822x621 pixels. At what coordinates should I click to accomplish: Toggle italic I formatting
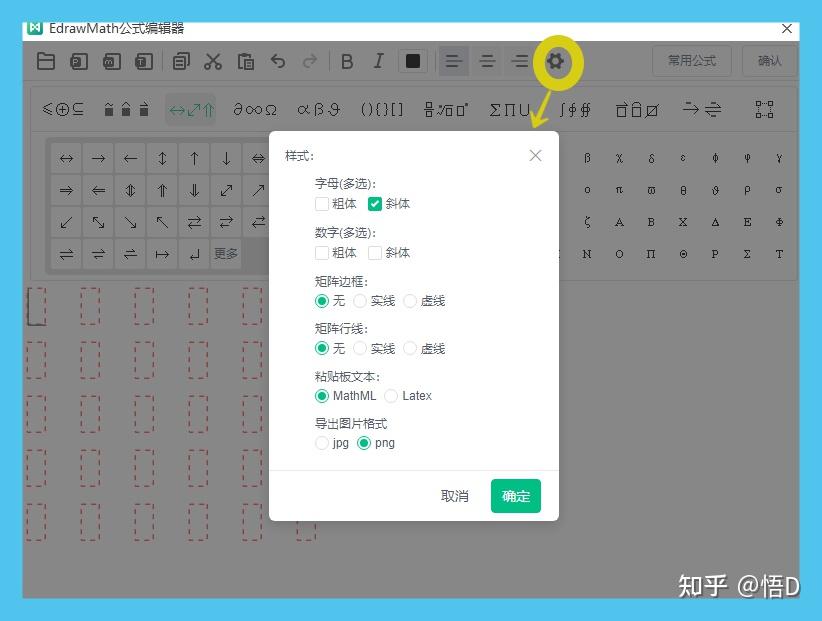click(378, 61)
